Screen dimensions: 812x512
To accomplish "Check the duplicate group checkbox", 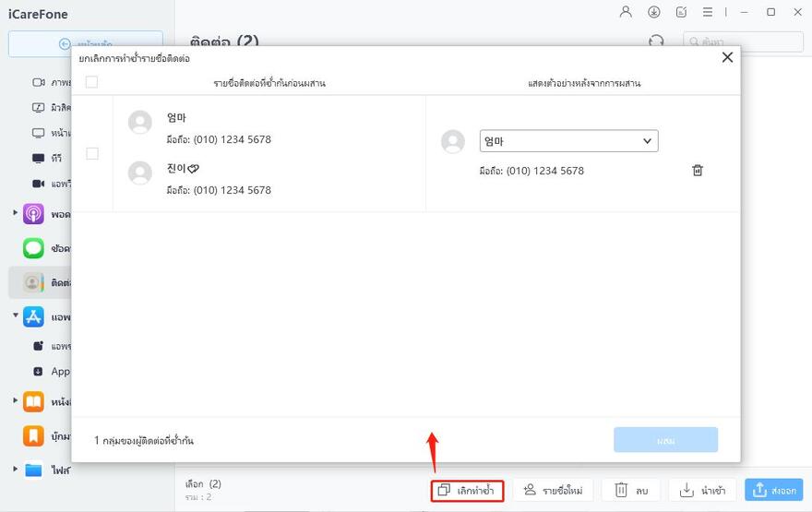I will pos(92,154).
